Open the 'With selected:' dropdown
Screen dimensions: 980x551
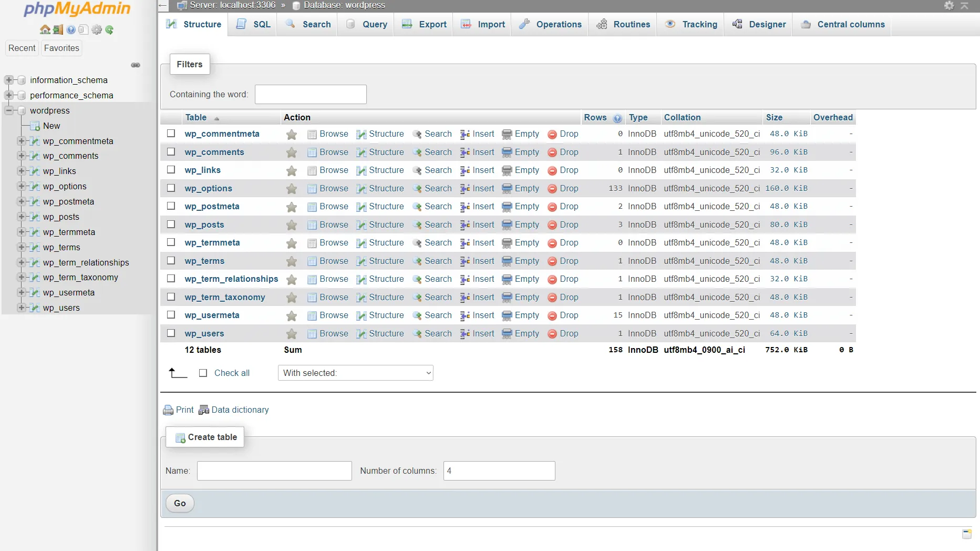355,373
